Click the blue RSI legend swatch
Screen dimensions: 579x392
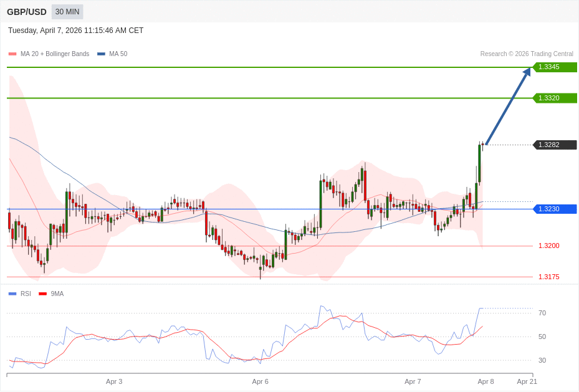12,294
